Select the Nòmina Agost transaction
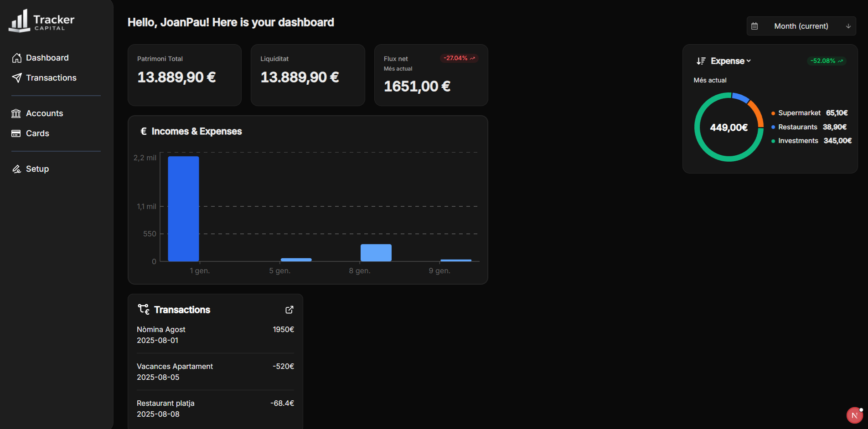Viewport: 868px width, 429px height. [x=215, y=335]
